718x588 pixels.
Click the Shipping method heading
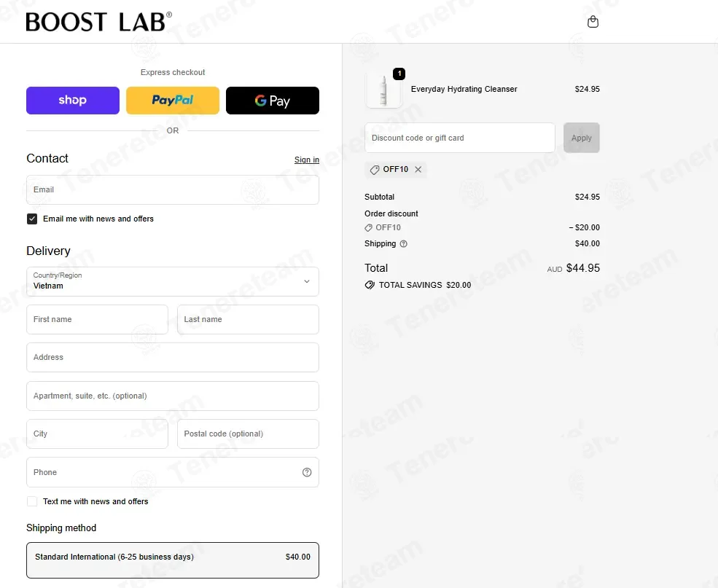pos(61,528)
